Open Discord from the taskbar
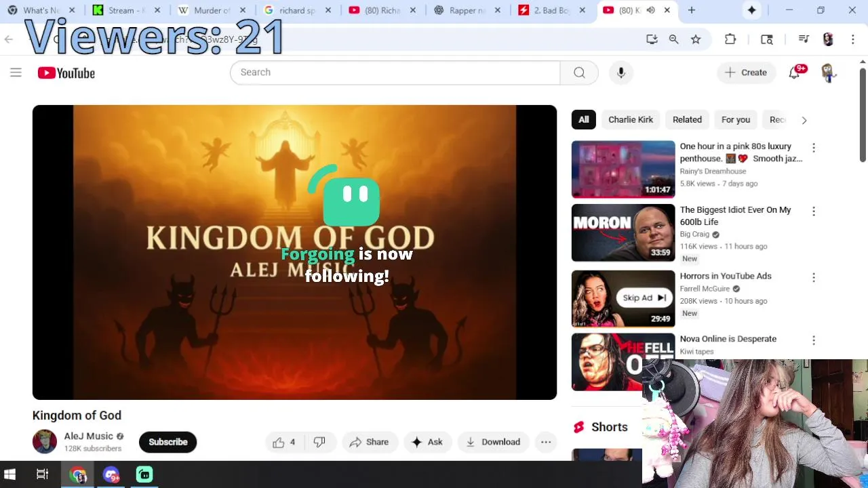The height and width of the screenshot is (488, 868). coord(111,474)
